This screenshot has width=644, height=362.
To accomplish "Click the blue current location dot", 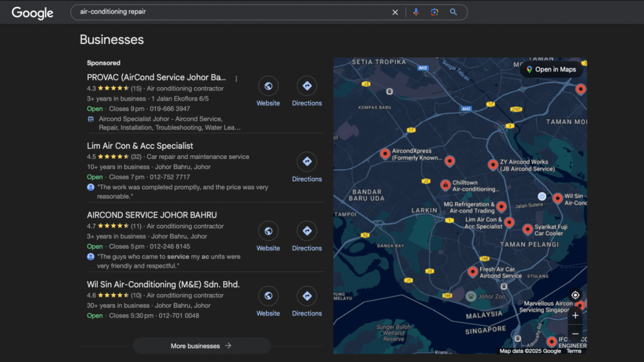I will click(x=541, y=197).
